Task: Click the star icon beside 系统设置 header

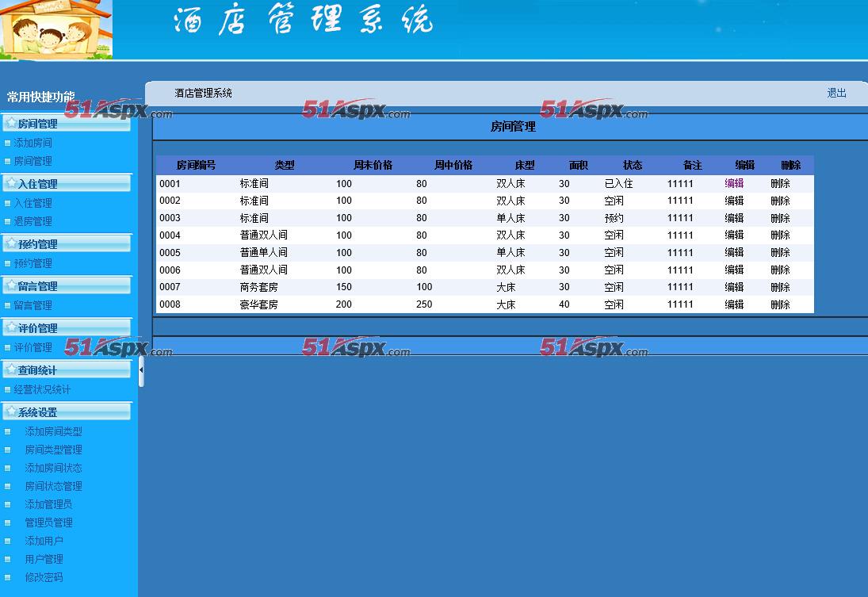Action: (10, 411)
